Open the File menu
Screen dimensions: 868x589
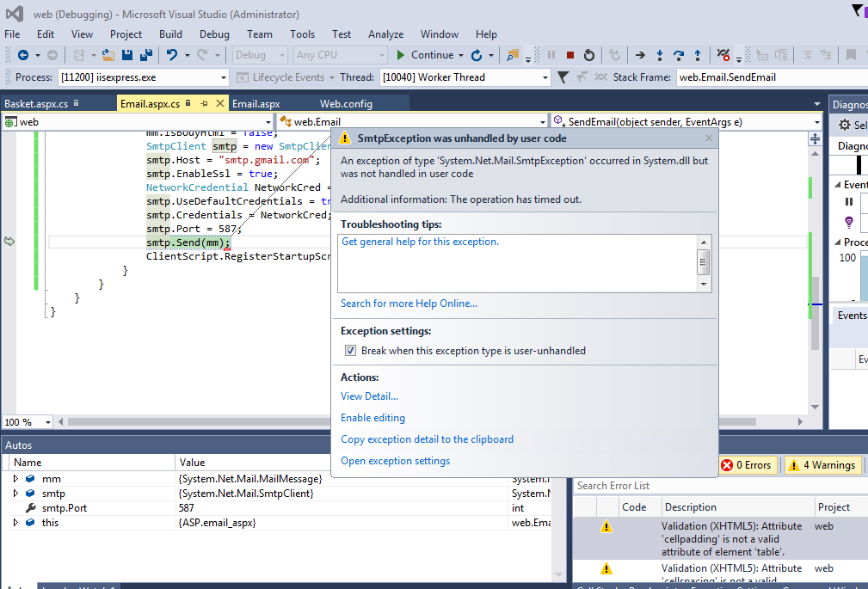point(12,34)
